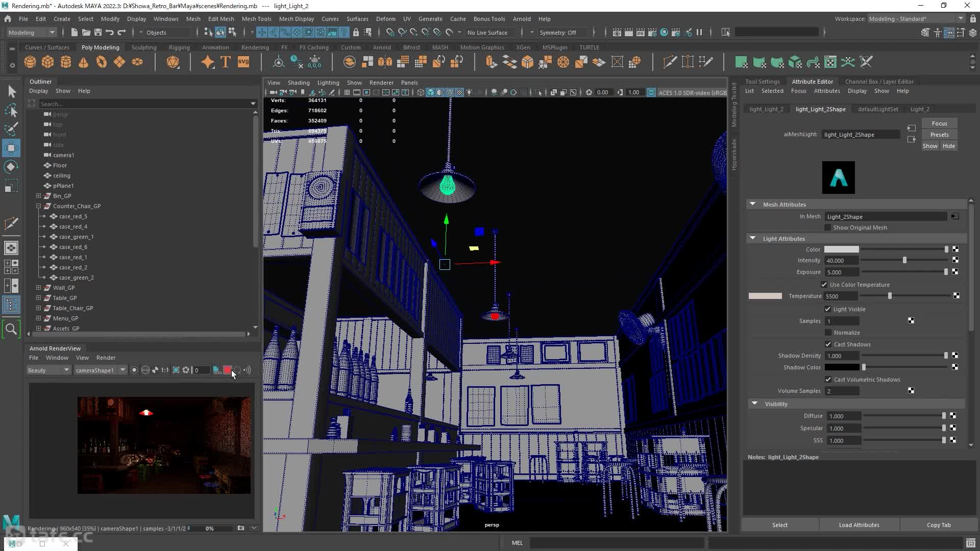Enable Show Original Mesh checkbox
The width and height of the screenshot is (980, 551).
(x=827, y=228)
